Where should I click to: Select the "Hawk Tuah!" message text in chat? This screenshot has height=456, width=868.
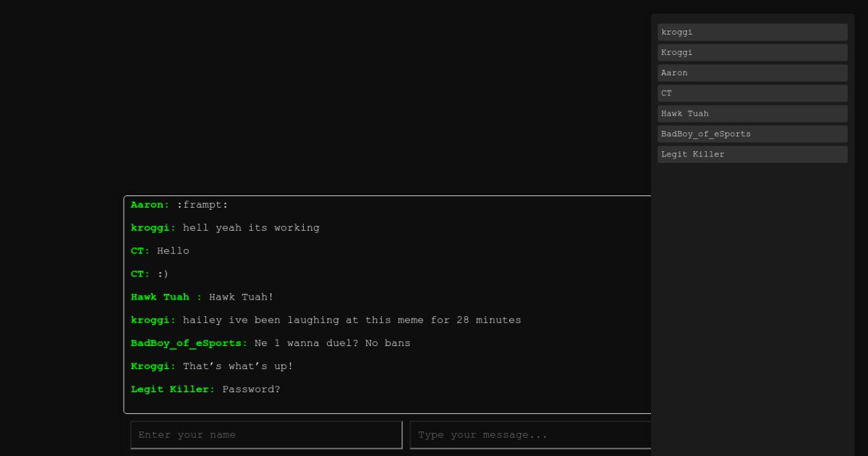tap(241, 297)
